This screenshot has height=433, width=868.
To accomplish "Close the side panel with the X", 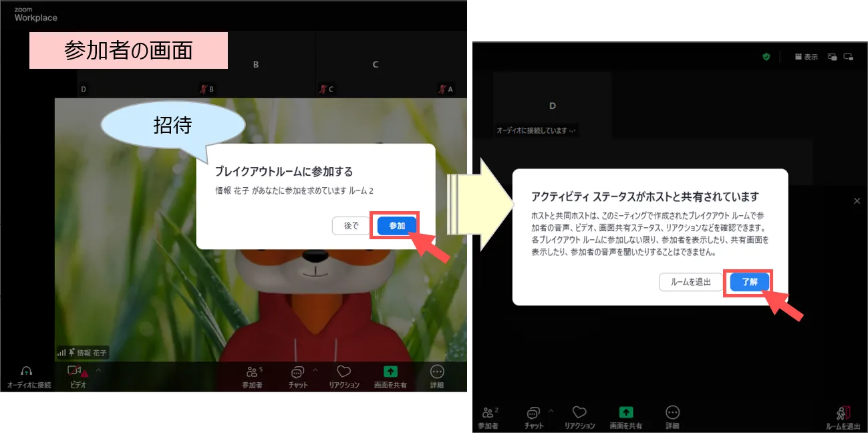I will (857, 200).
